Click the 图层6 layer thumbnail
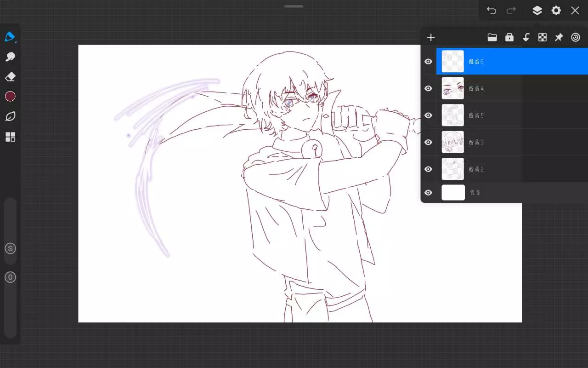 tap(453, 62)
